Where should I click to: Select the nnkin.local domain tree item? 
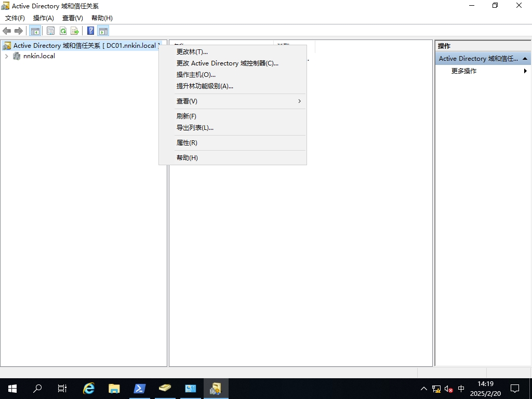[x=39, y=56]
